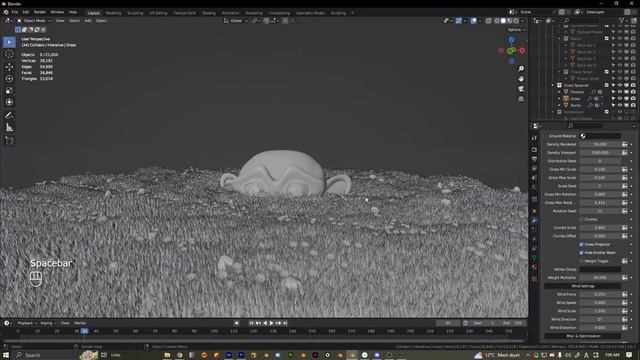Open the Render menu
Image resolution: width=640 pixels, height=360 pixels.
click(40, 12)
